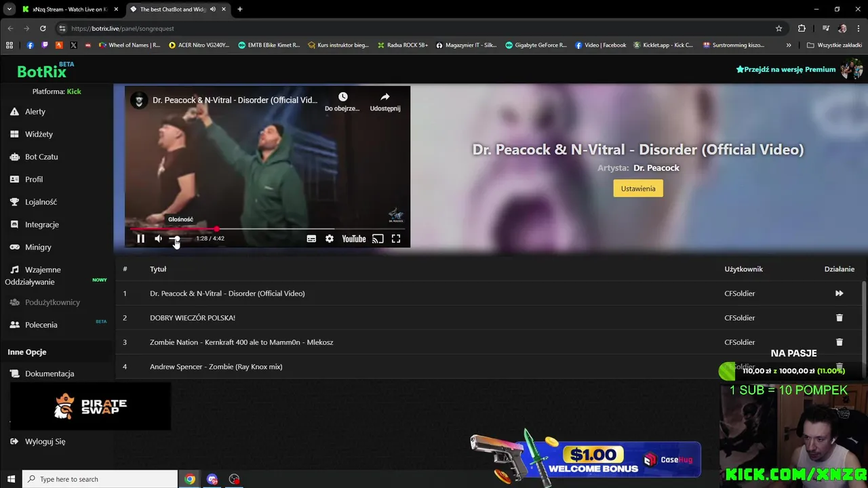Image resolution: width=868 pixels, height=488 pixels.
Task: Open the Windows Start menu
Action: point(11,479)
